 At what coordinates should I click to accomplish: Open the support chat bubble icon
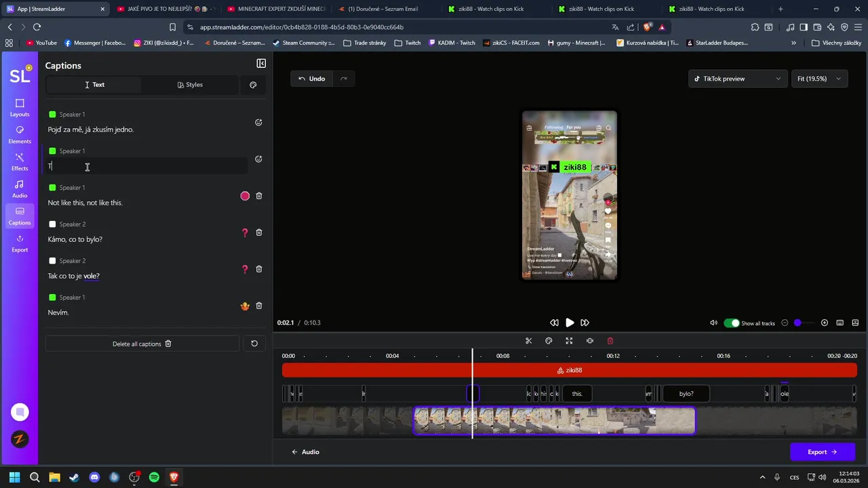[20, 411]
